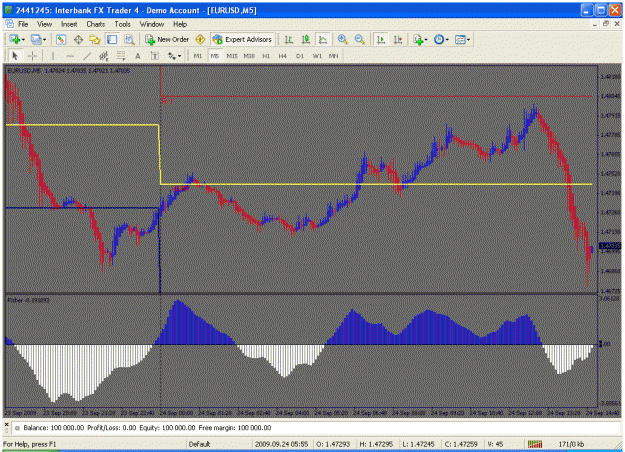Expand the Templates dropdown arrow
625x452 pixels.
tap(468, 39)
